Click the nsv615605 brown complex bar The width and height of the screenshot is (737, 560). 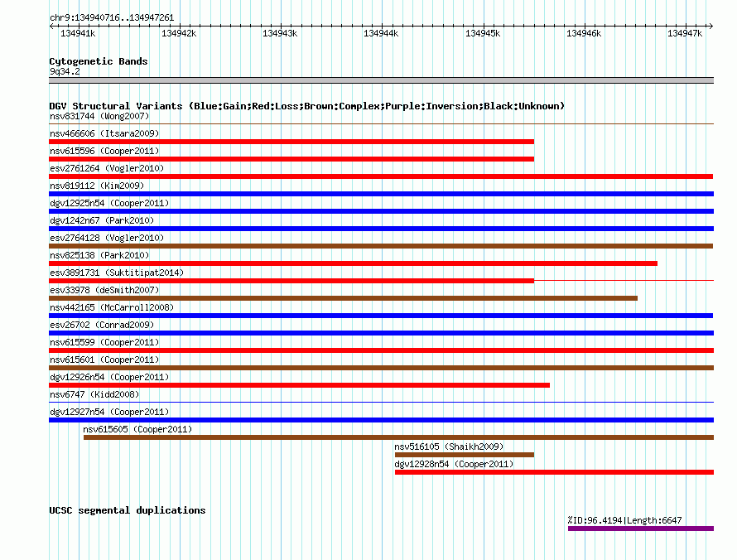pos(398,437)
